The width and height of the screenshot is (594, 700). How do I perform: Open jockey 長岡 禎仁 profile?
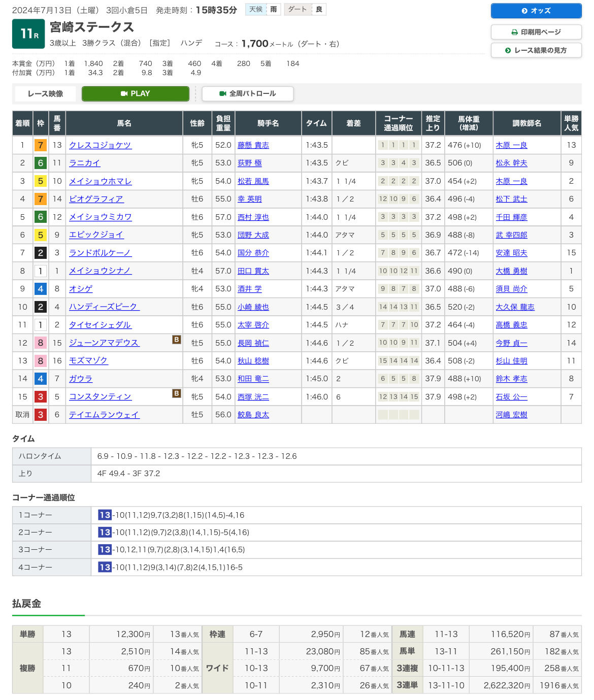pyautogui.click(x=253, y=343)
